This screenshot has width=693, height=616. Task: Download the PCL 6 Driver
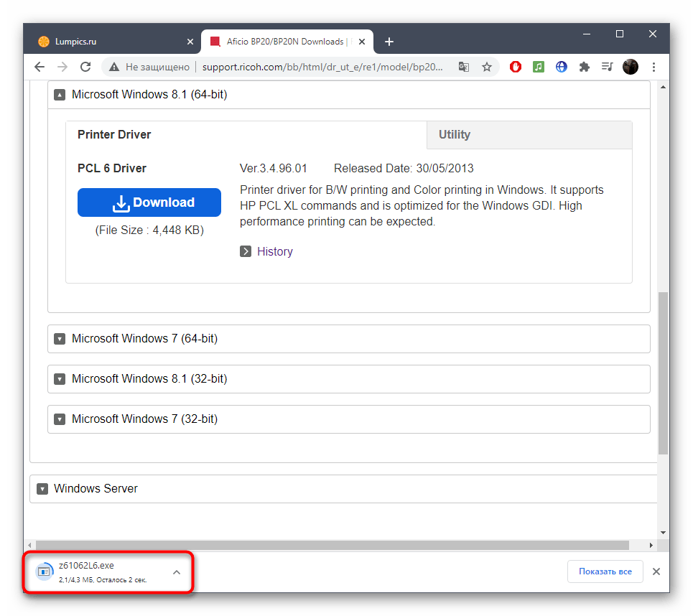(x=149, y=202)
